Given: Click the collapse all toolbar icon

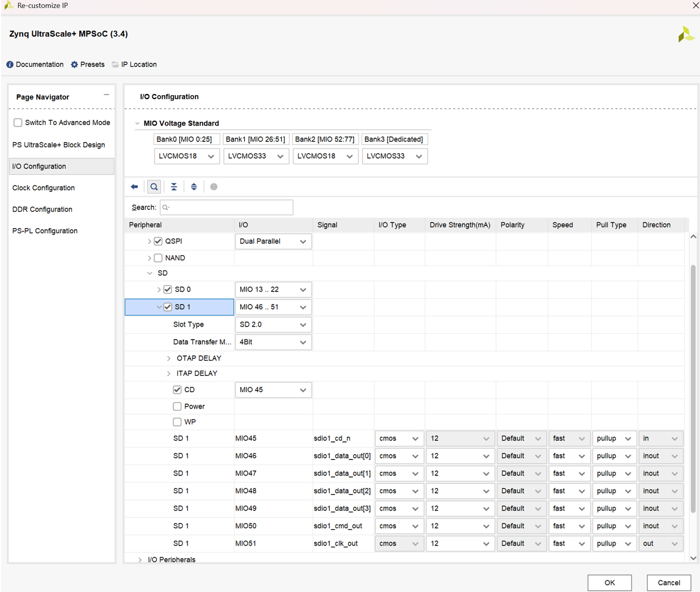Looking at the screenshot, I should tap(174, 187).
